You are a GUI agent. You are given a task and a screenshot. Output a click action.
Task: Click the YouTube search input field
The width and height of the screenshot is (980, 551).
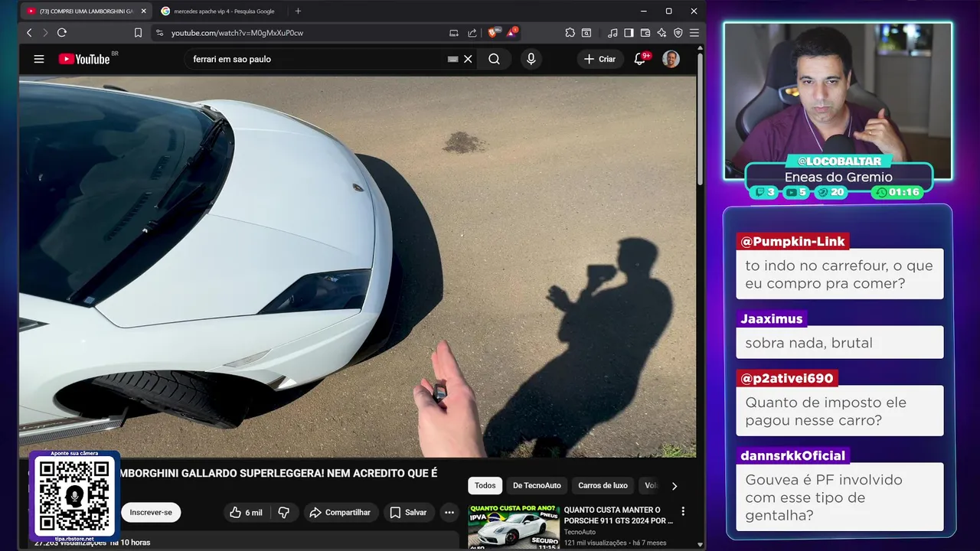click(x=318, y=59)
